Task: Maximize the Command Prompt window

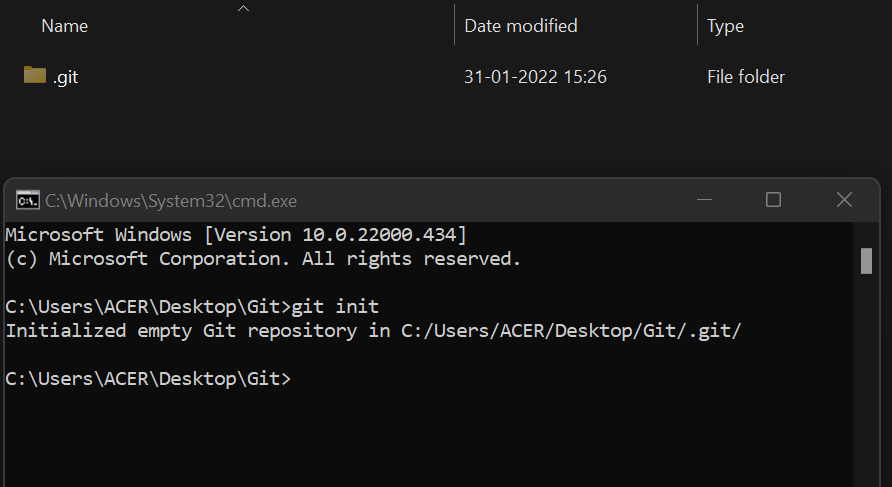Action: 773,200
